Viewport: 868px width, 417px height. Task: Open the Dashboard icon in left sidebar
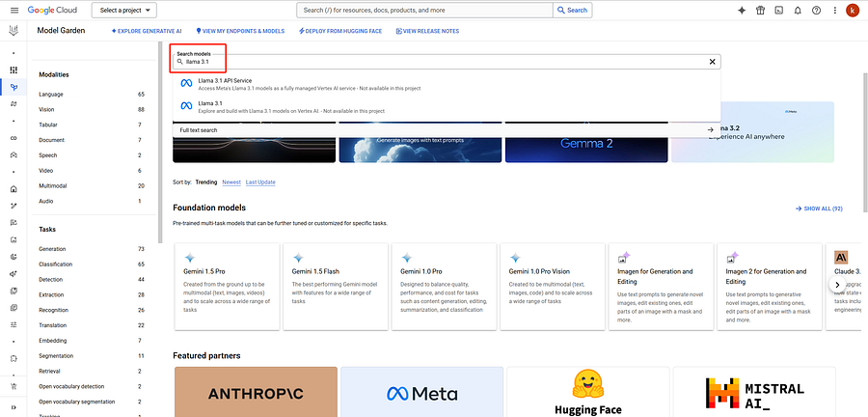14,70
